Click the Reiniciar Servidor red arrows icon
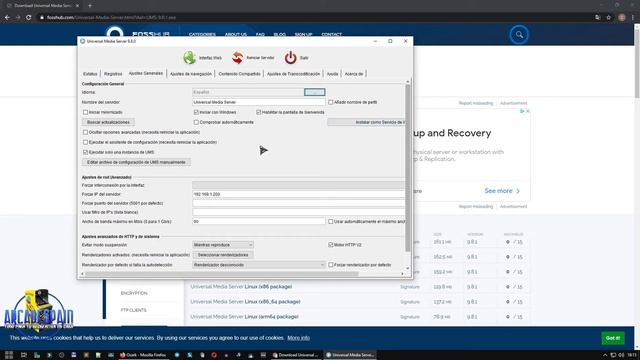The width and height of the screenshot is (640, 360). [x=238, y=58]
